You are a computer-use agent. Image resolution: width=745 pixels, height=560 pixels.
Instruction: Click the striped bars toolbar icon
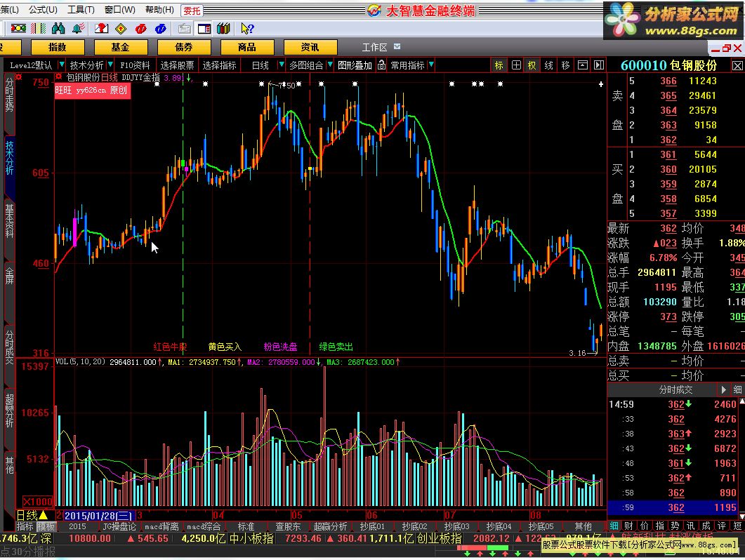click(38, 29)
